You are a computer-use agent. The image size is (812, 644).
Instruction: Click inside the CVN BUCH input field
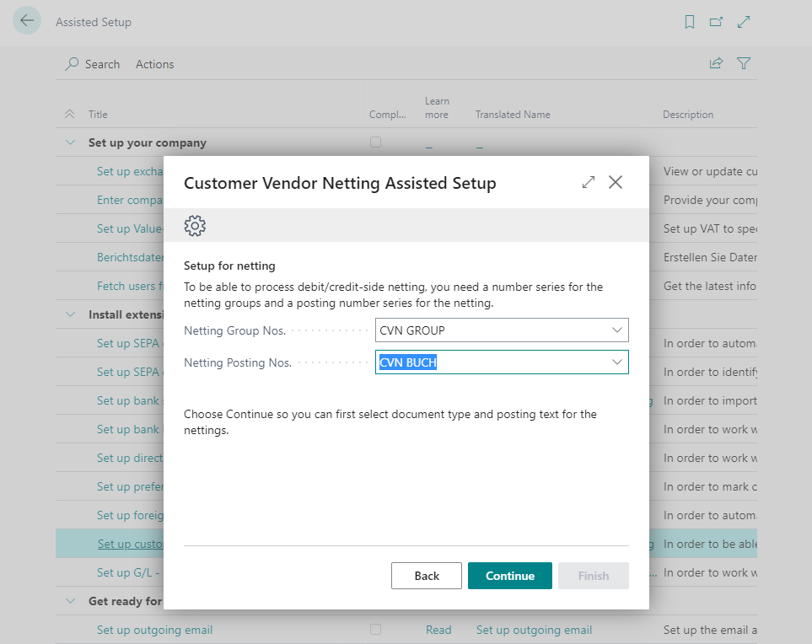(x=472, y=360)
